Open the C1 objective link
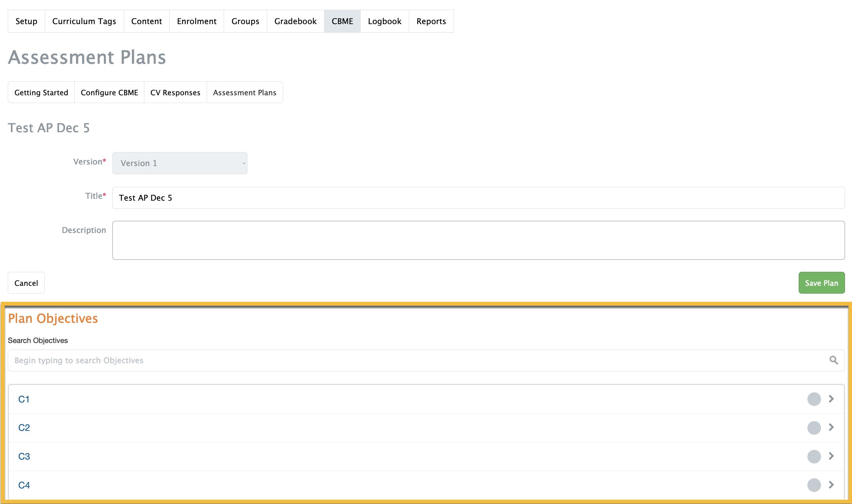This screenshot has width=852, height=504. [x=24, y=399]
